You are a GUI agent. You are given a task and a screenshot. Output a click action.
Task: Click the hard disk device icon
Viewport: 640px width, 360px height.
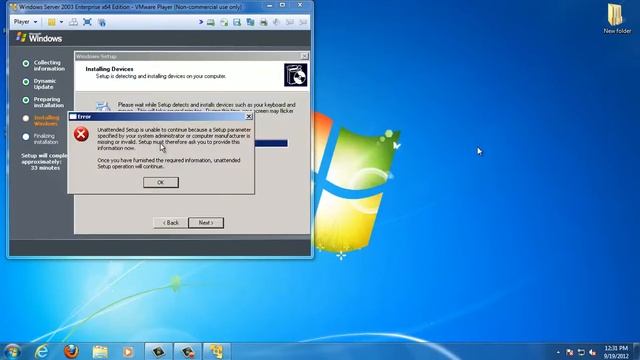[x=211, y=22]
